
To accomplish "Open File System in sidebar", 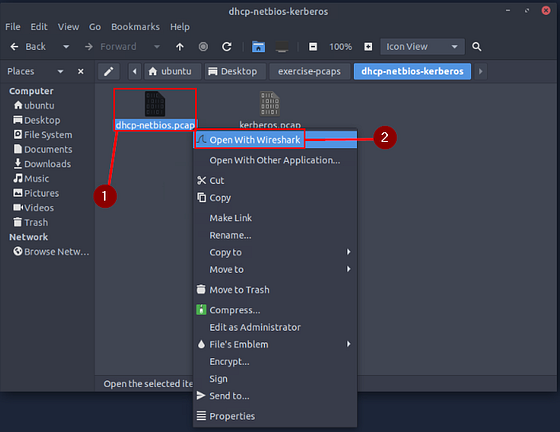I will (x=43, y=135).
